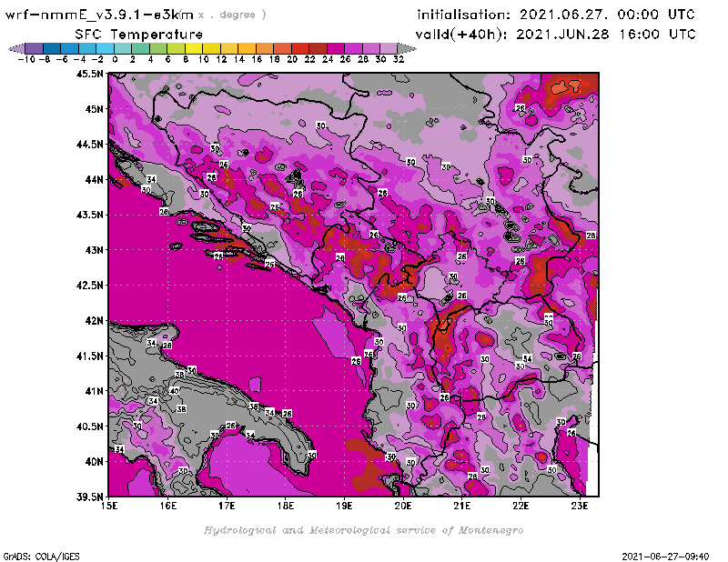Click the '40.5N' latitude axis label
The width and height of the screenshot is (728, 562).
89,427
